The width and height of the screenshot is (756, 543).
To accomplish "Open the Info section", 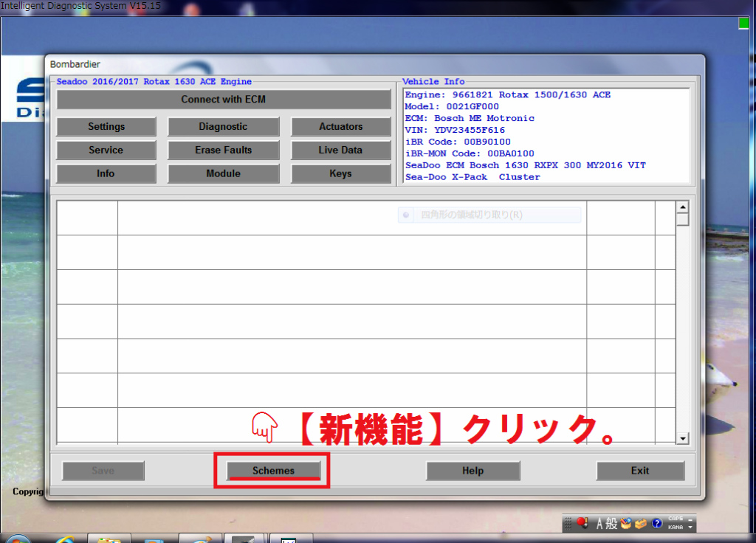I will coord(106,173).
